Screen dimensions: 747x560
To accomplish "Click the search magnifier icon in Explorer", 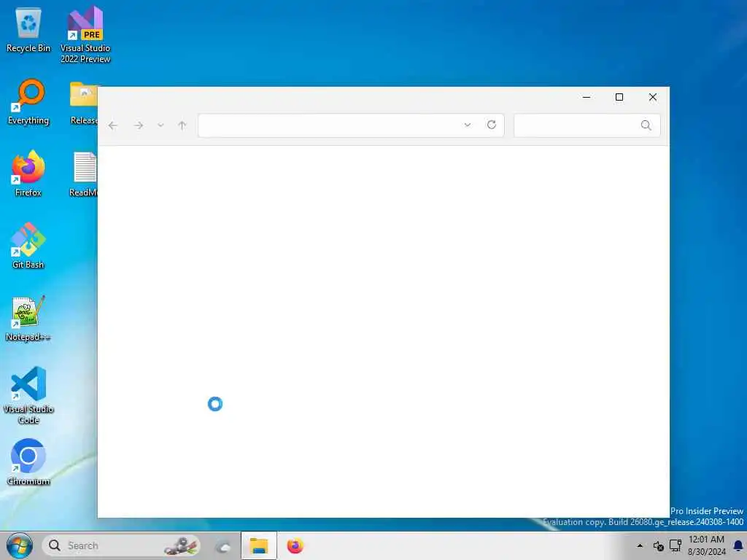I will point(646,125).
